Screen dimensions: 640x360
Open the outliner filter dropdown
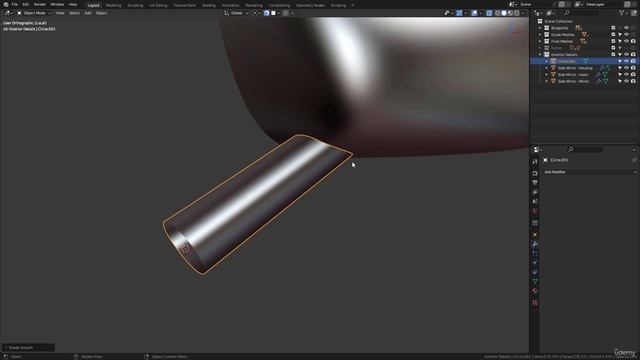623,13
